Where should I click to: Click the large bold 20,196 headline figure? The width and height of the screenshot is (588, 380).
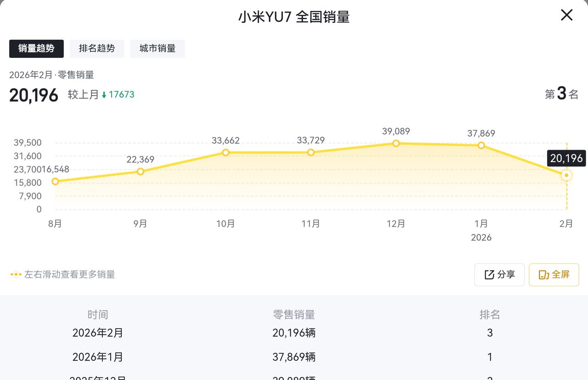tap(34, 95)
